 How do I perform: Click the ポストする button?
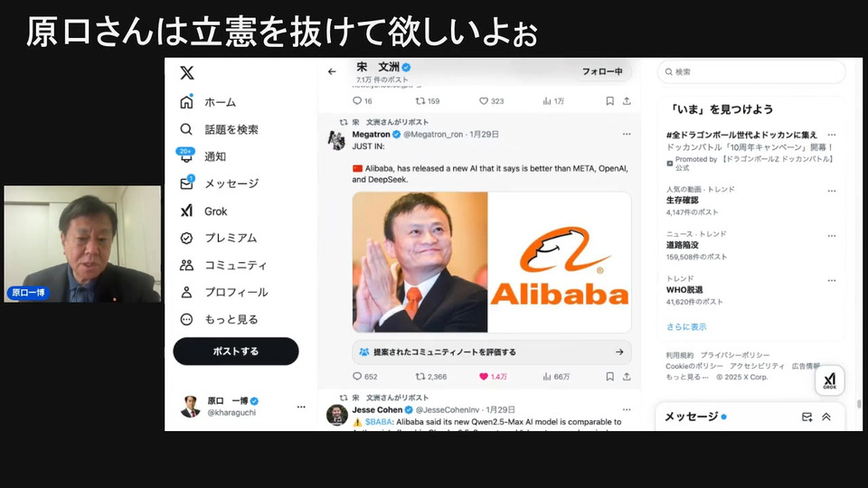click(236, 351)
